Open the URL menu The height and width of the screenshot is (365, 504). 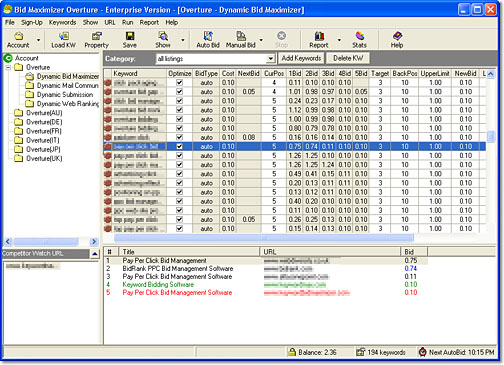click(110, 23)
